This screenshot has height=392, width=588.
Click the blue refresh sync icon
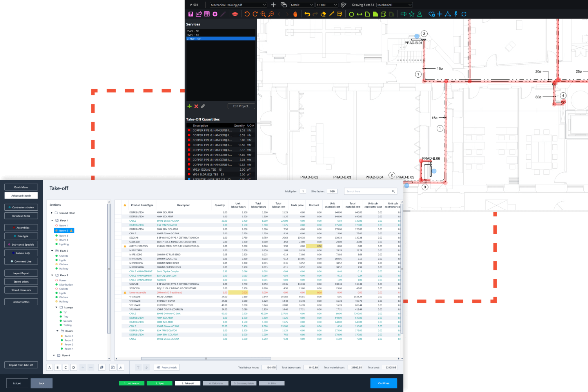(464, 14)
